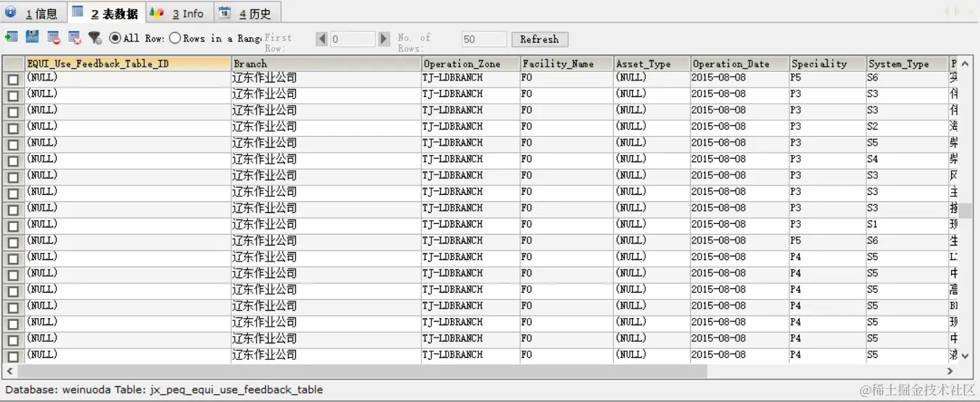980x402 pixels.
Task: Click the vertical scrollbar down arrow
Action: (965, 356)
